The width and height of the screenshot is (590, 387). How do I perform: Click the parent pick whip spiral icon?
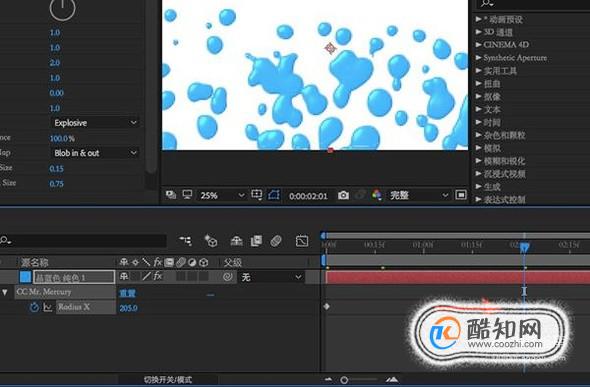click(227, 277)
